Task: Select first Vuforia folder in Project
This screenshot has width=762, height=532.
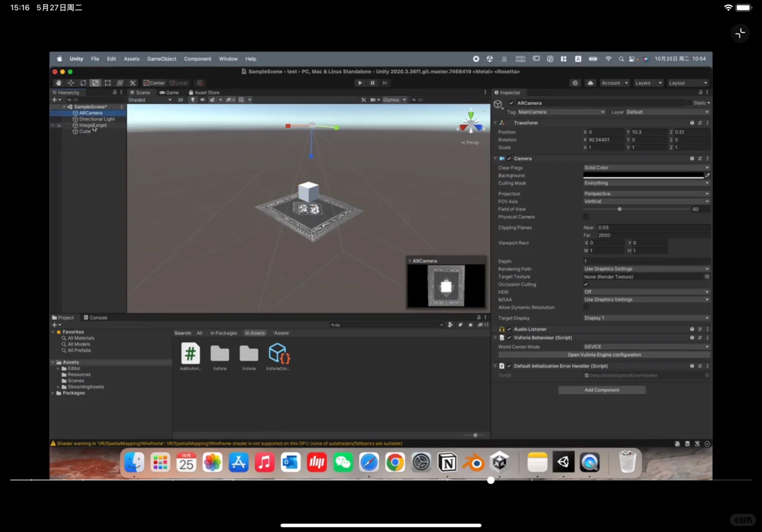Action: [220, 357]
